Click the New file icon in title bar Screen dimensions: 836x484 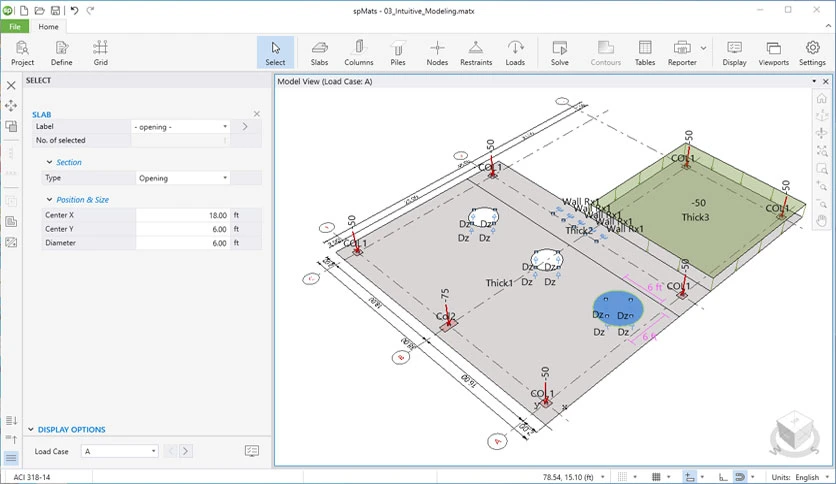click(x=24, y=10)
